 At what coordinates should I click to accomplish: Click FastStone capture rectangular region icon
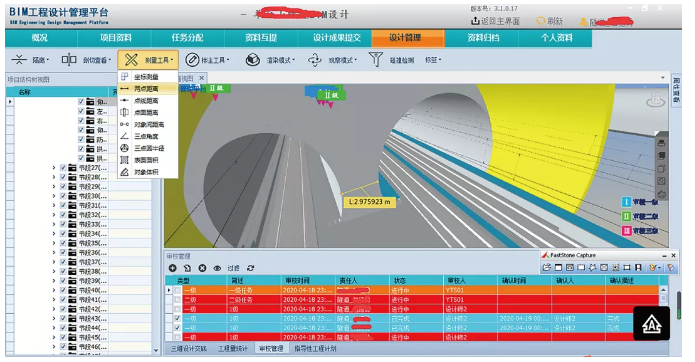point(581,268)
